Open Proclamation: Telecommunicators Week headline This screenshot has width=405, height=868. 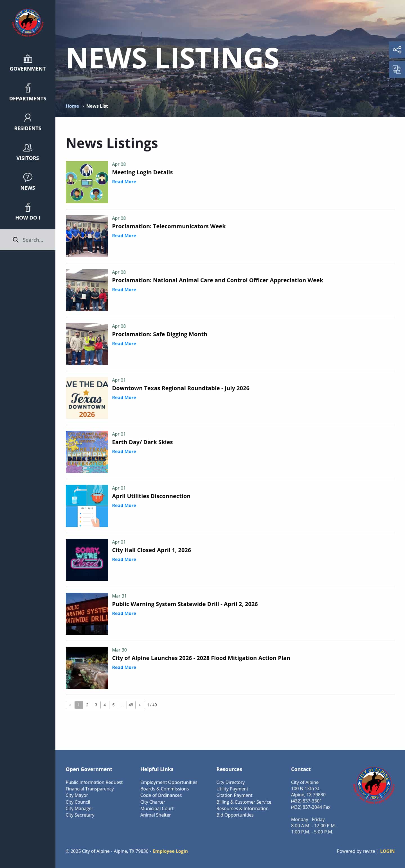click(x=169, y=226)
